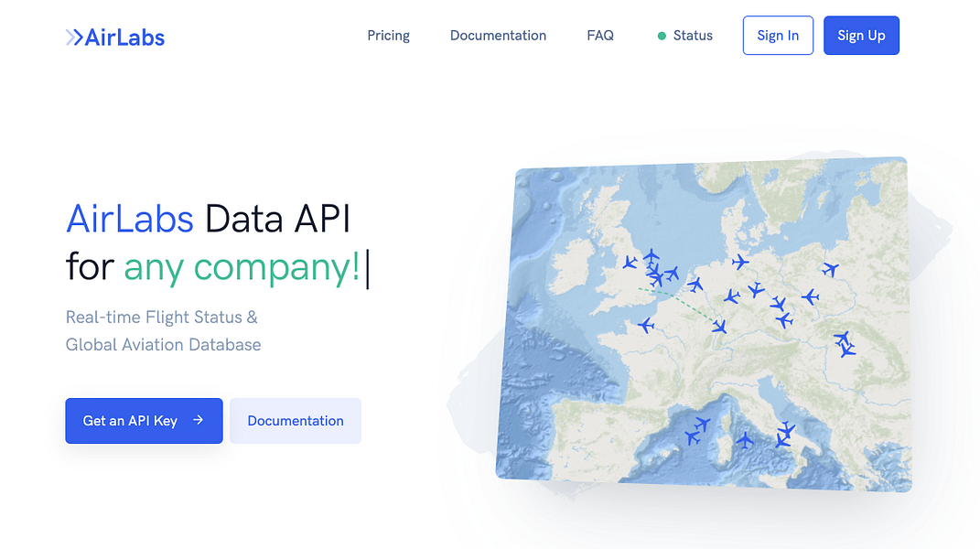Click the plane icon over western France

pos(646,325)
